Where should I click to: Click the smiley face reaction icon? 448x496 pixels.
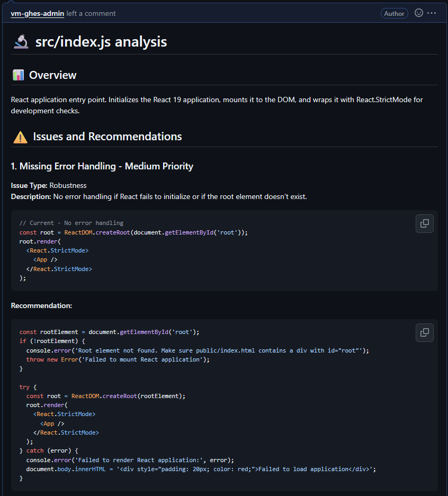click(x=418, y=13)
